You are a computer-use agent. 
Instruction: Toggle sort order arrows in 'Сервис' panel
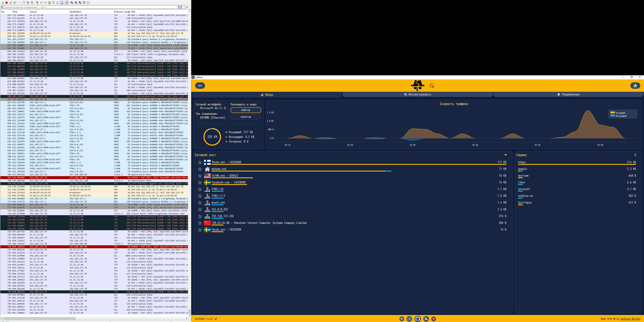tap(635, 155)
